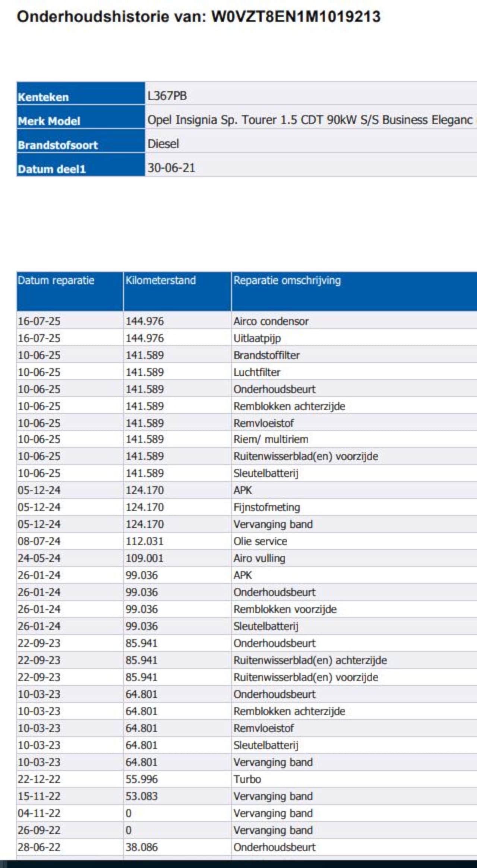Click the Brandstofsoort label cell
The width and height of the screenshot is (477, 868).
point(58,145)
